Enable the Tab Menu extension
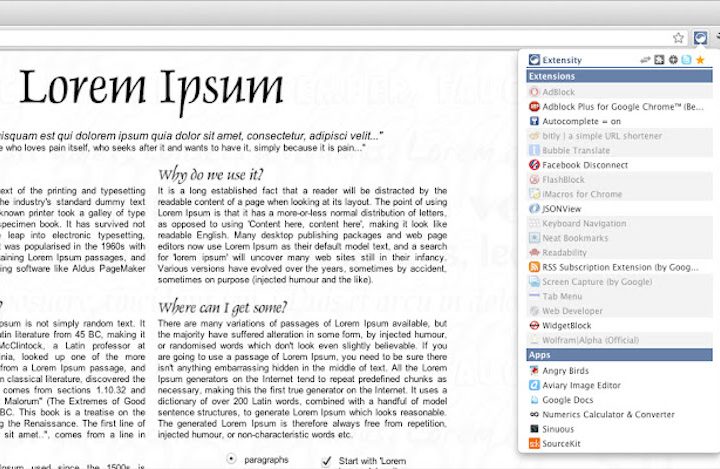Viewport: 720px width, 469px height. [619, 296]
